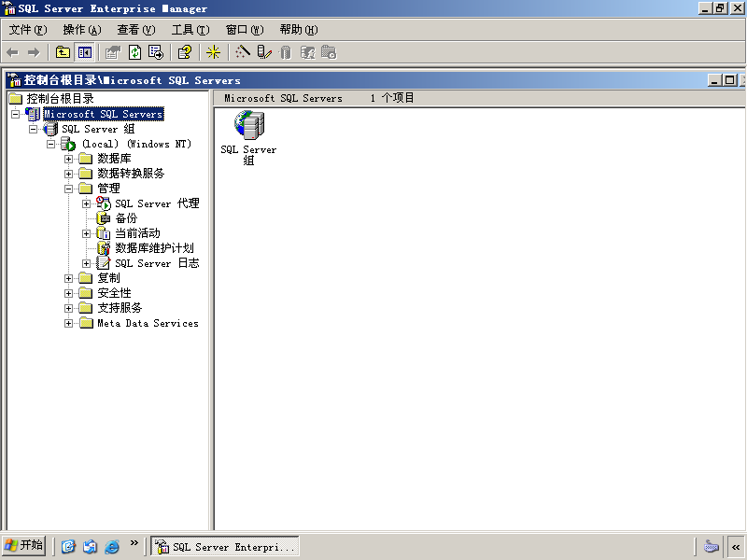Collapse the SQL Server 组 node
This screenshot has width=747, height=560.
coord(33,129)
